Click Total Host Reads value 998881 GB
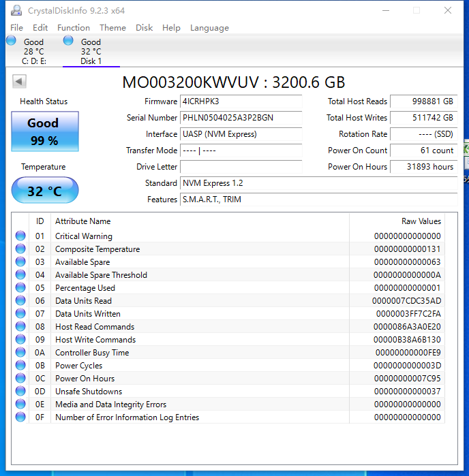Viewport: 469px width, 476px height. point(424,101)
